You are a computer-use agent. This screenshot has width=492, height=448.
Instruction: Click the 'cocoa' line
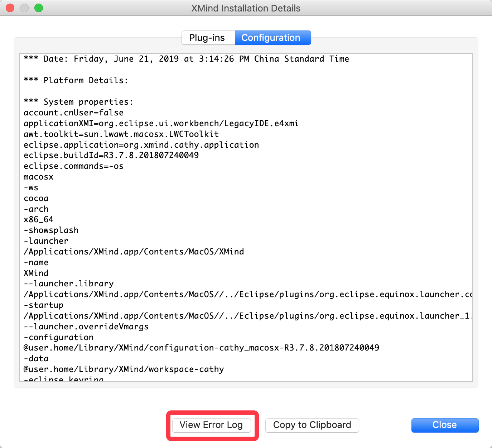(x=36, y=198)
